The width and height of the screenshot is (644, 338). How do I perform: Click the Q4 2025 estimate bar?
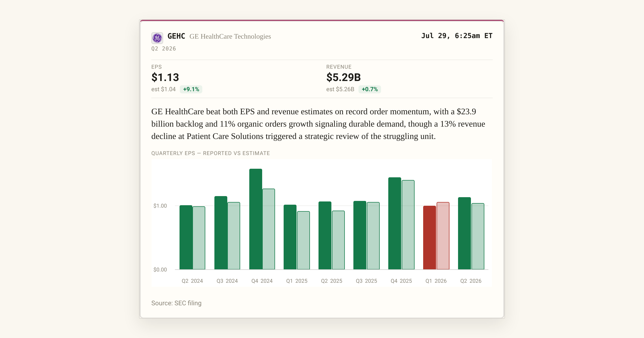click(x=408, y=225)
